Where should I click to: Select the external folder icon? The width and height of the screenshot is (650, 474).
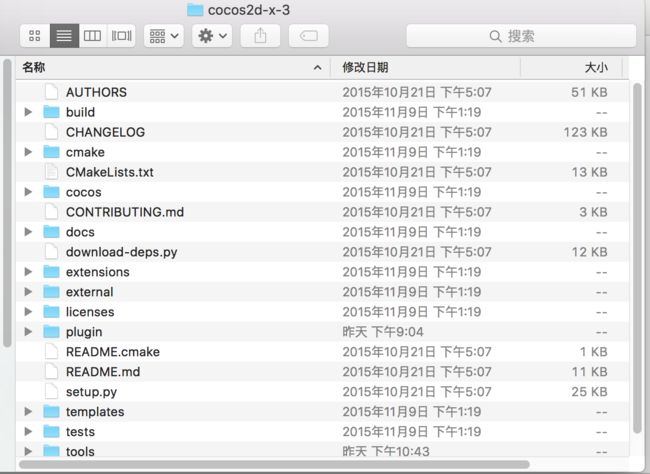[x=51, y=292]
